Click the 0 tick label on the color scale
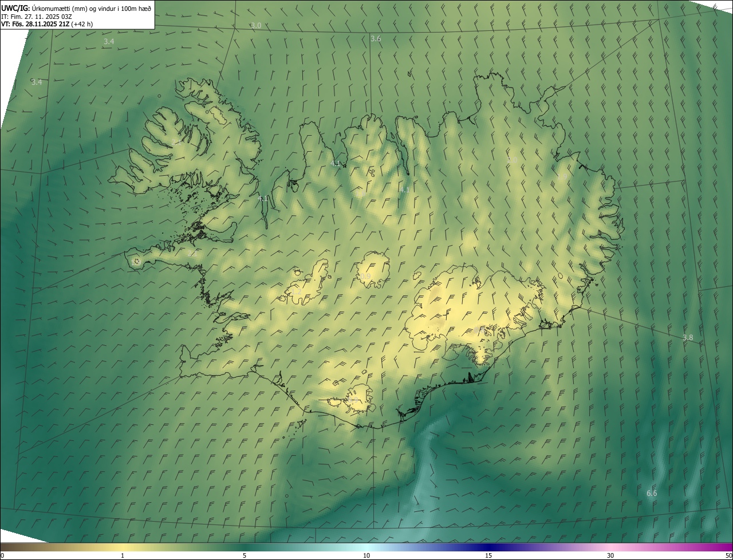The width and height of the screenshot is (733, 560). [2, 555]
